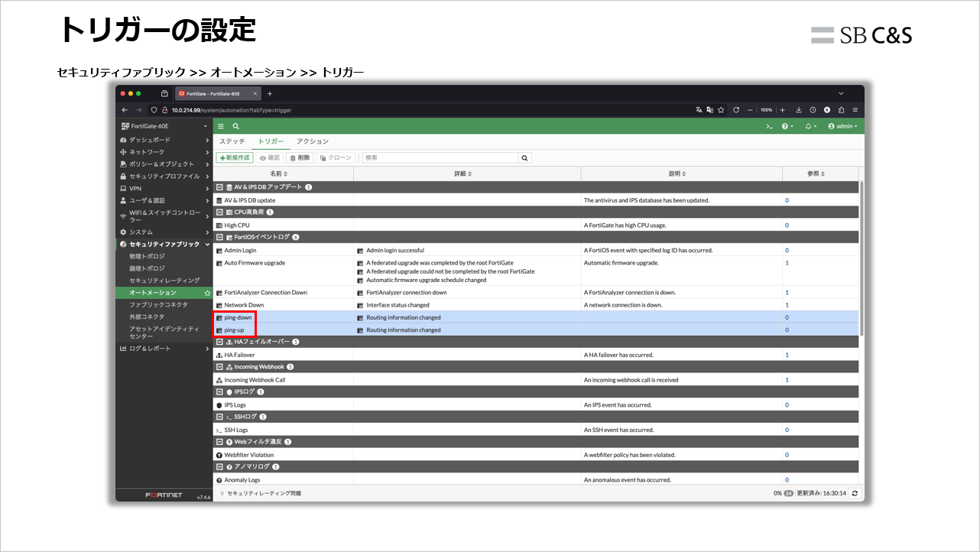Image resolution: width=980 pixels, height=552 pixels.
Task: Select the Admin Login trigger
Action: click(240, 250)
